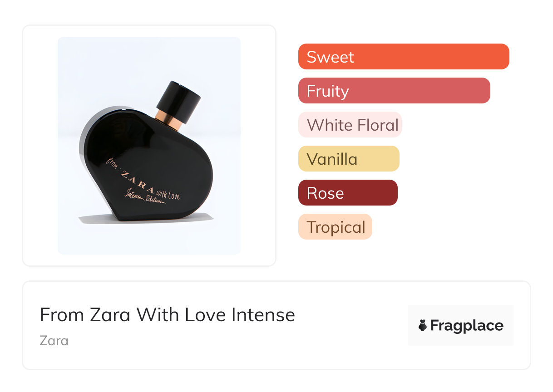Select the Fruity accord bar
The width and height of the screenshot is (553, 392).
point(394,91)
